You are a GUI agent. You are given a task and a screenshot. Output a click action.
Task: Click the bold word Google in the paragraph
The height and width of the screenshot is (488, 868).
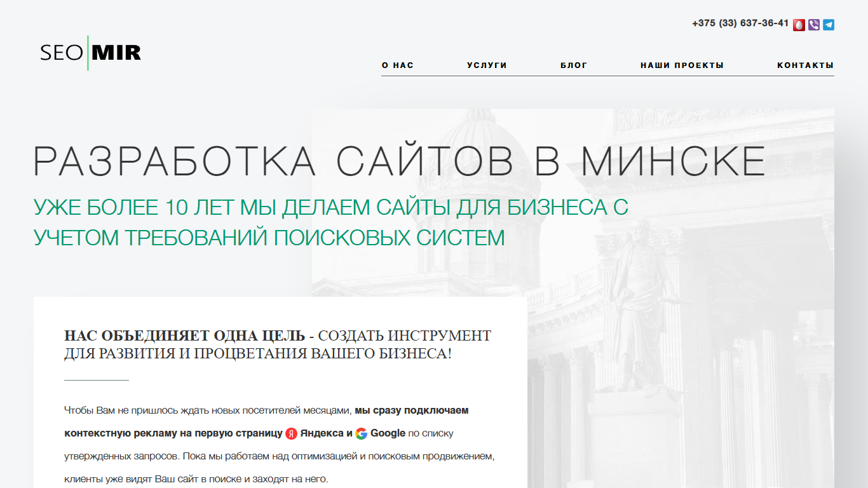388,433
